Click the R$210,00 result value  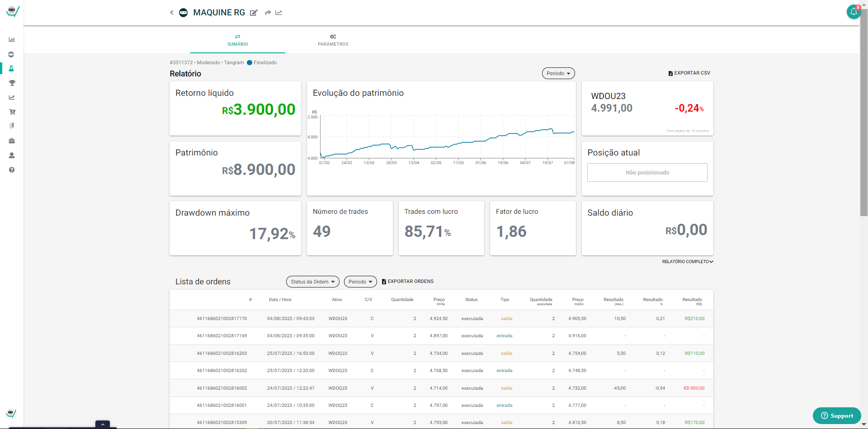click(x=694, y=319)
